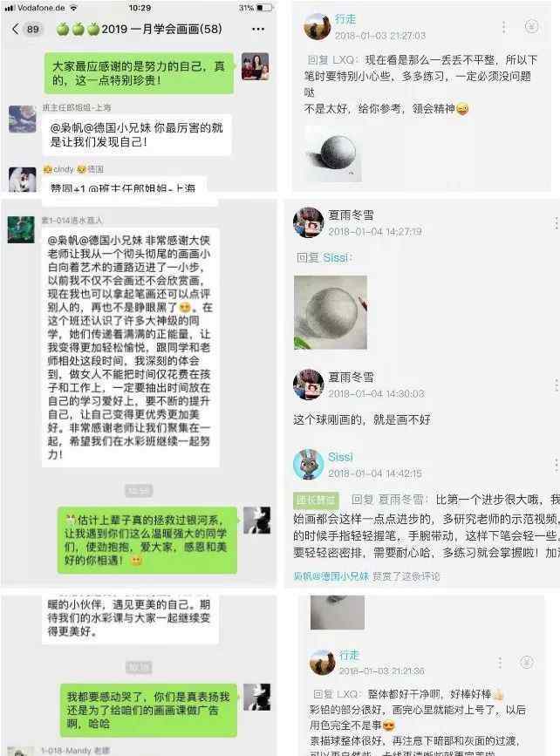Viewport: 560px width, 756px height.
Task: Tap reward icon on 行走 top comment
Action: pyautogui.click(x=531, y=26)
